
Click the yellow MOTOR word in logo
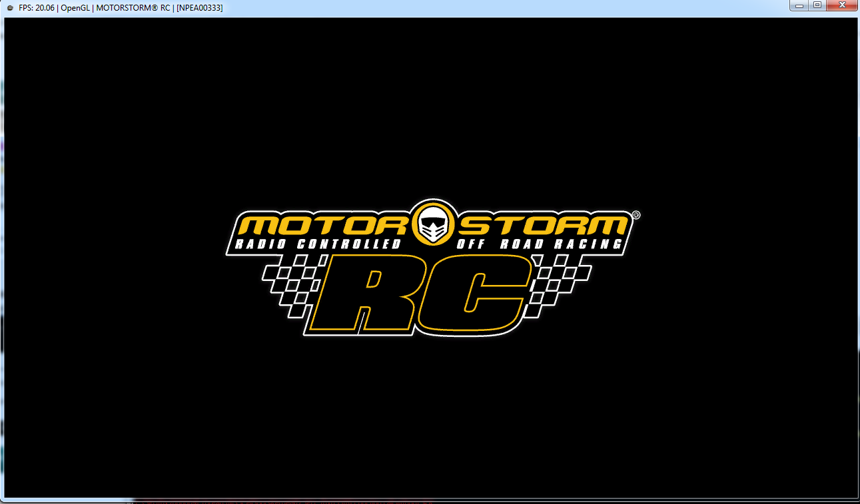pyautogui.click(x=324, y=225)
